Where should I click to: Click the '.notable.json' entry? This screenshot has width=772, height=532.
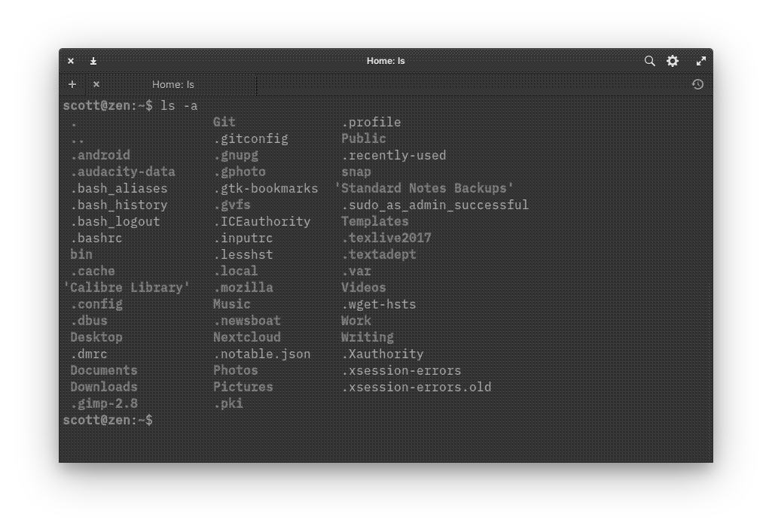tap(262, 354)
